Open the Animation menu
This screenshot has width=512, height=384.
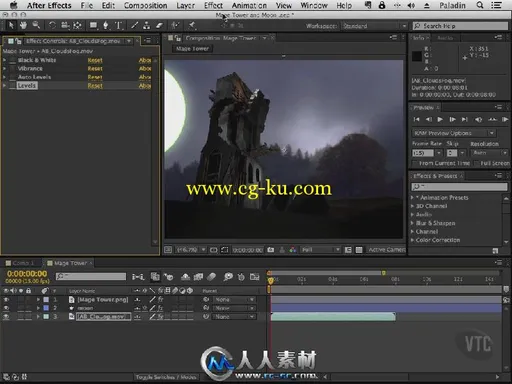[249, 5]
